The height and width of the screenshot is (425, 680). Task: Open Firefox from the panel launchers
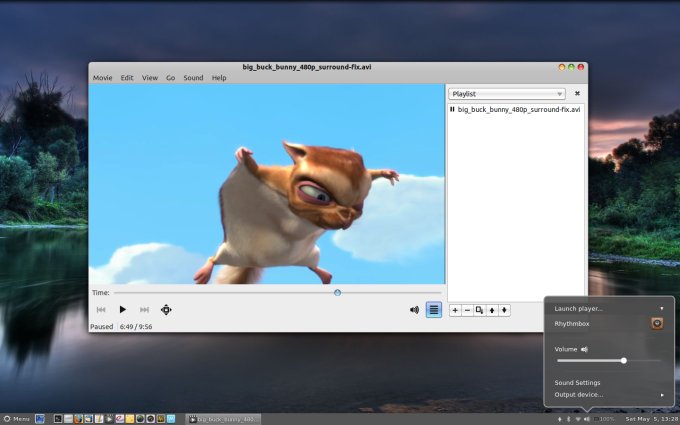click(78, 419)
